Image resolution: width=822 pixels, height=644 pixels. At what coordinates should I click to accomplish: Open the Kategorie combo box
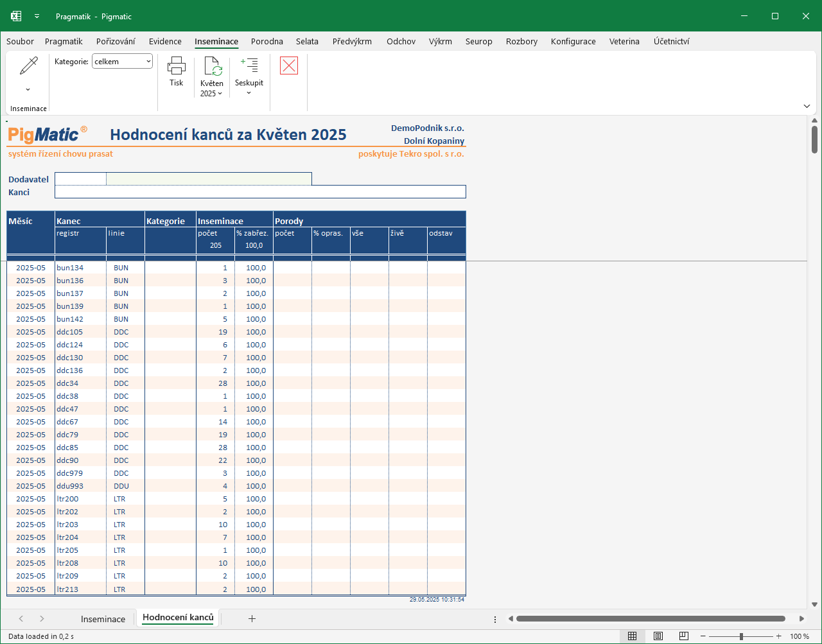click(122, 62)
